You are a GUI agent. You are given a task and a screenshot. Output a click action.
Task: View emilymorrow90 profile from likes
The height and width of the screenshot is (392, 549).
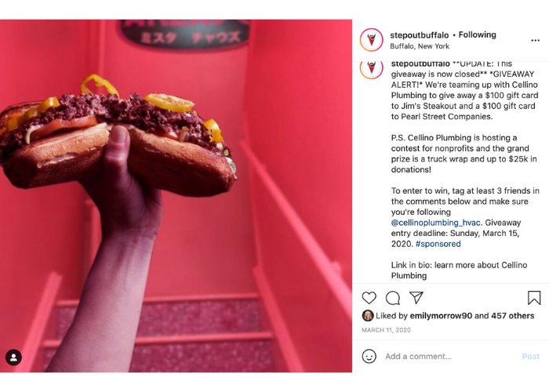tap(441, 316)
